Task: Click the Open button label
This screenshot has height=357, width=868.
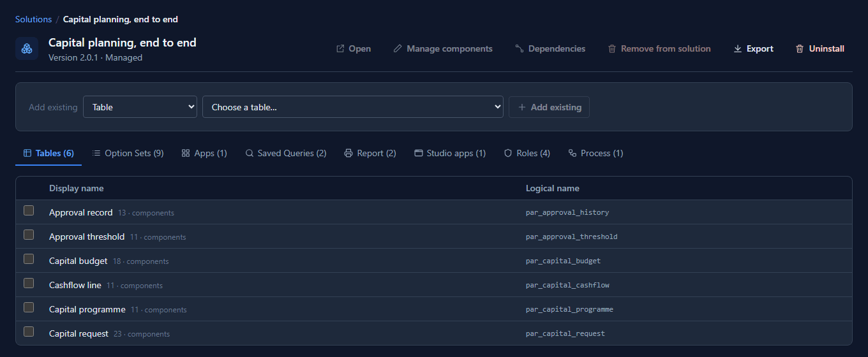Action: 360,48
